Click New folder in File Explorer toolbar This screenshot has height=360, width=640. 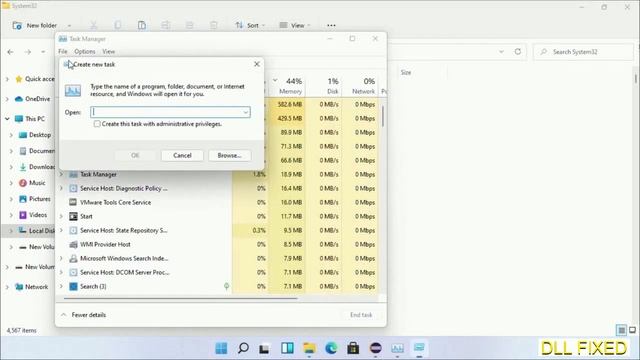click(x=35, y=25)
